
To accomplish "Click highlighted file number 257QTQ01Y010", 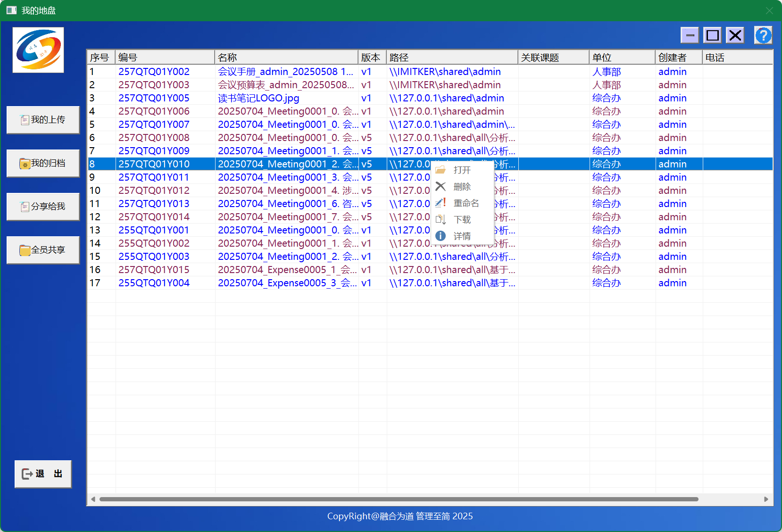I will coord(154,164).
